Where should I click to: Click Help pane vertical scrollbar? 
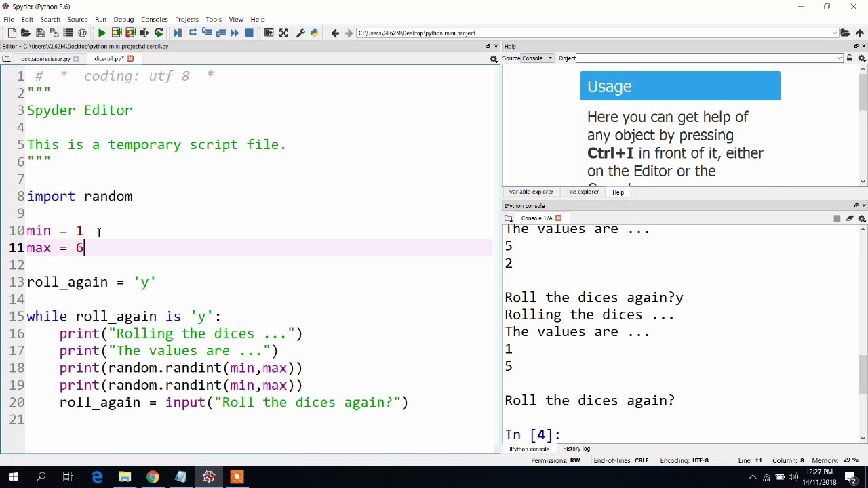863,91
